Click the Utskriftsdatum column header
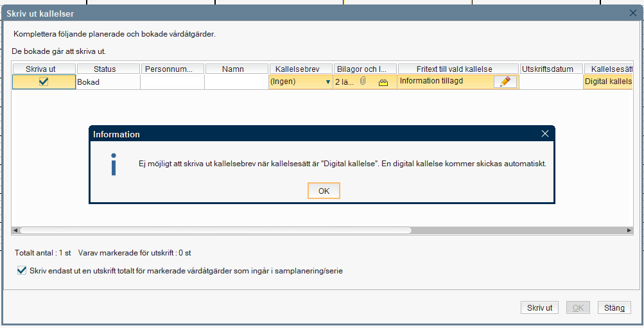Image resolution: width=644 pixels, height=328 pixels. (552, 69)
